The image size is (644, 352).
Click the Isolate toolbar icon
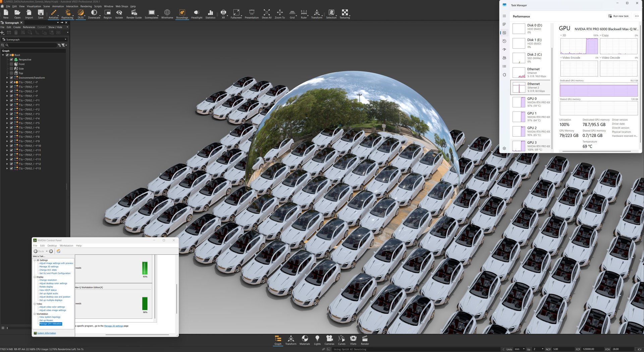(x=119, y=14)
